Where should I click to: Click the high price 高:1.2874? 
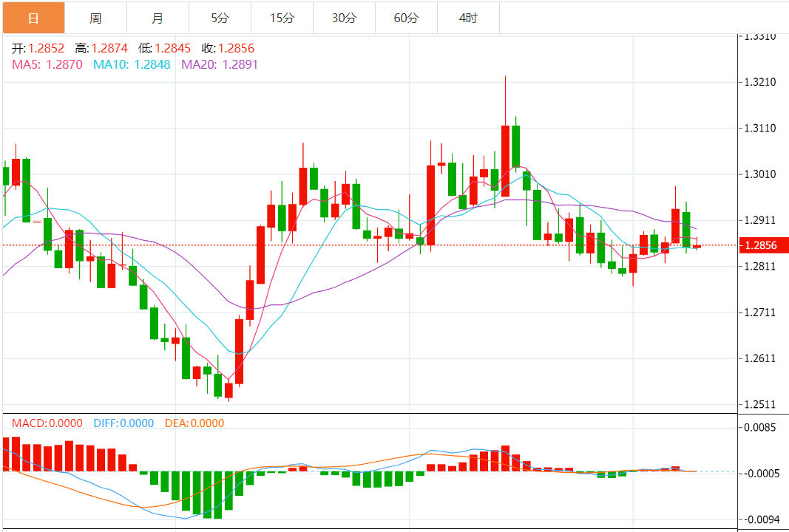(x=101, y=48)
